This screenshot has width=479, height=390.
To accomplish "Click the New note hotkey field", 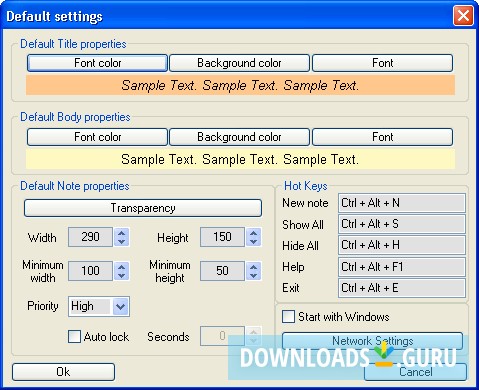I will click(x=402, y=203).
